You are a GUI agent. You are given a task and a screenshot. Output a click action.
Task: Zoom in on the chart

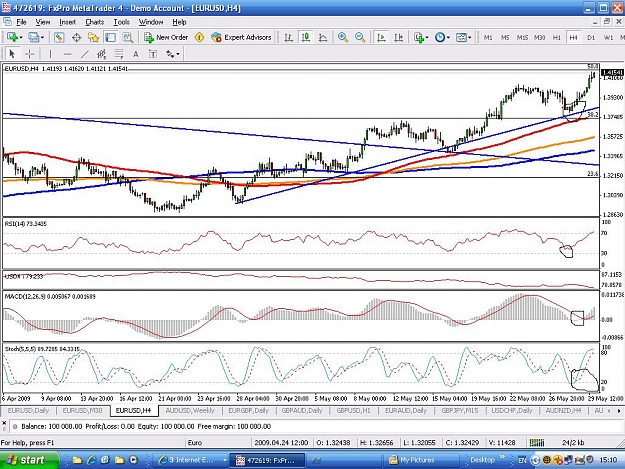click(342, 37)
